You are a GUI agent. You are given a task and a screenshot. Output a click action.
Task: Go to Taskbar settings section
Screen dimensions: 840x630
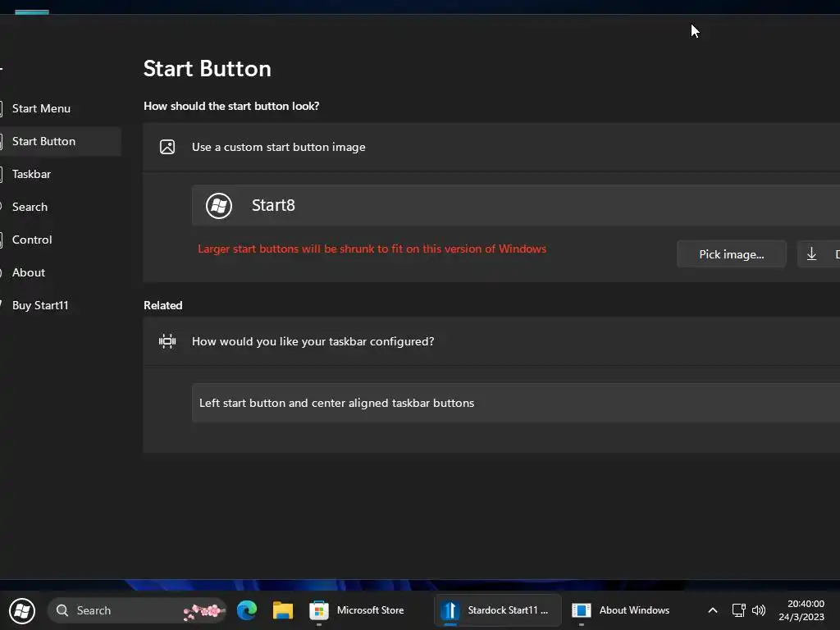[31, 174]
